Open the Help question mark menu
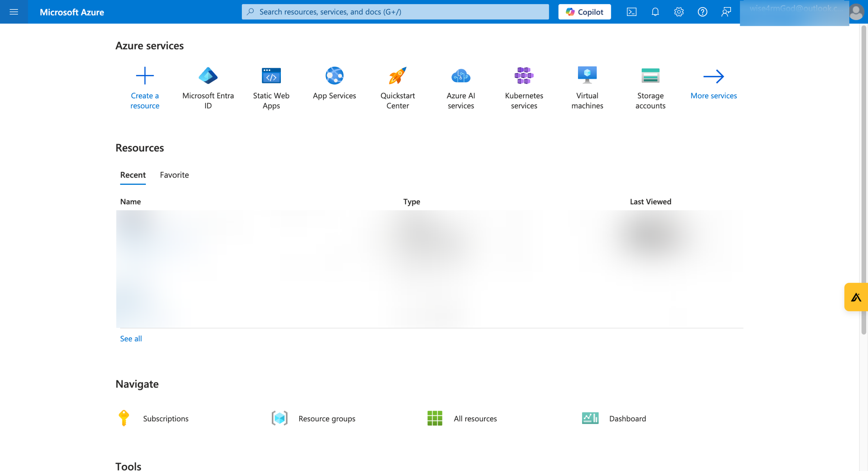868x471 pixels. point(702,12)
